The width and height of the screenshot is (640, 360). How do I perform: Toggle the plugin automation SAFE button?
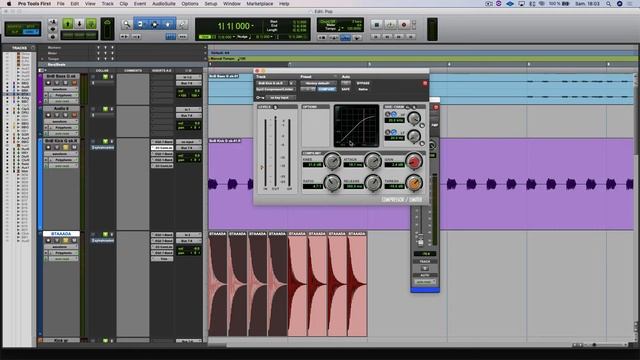click(x=346, y=89)
